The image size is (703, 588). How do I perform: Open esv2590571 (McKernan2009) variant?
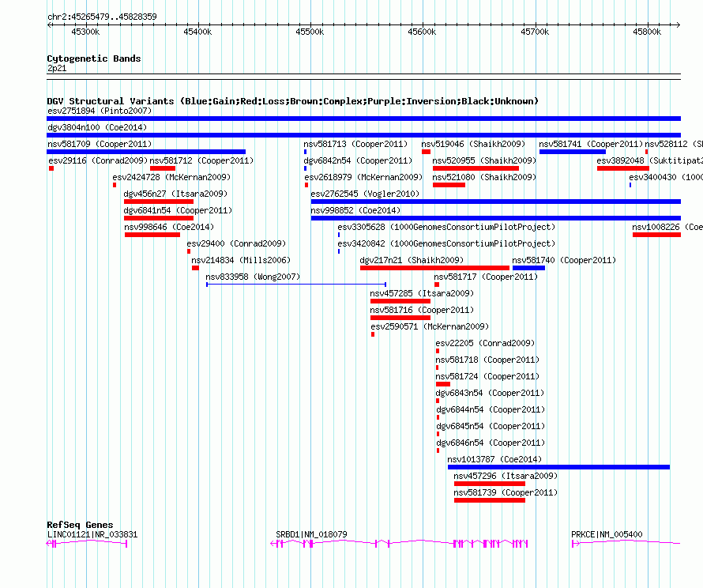(430, 326)
